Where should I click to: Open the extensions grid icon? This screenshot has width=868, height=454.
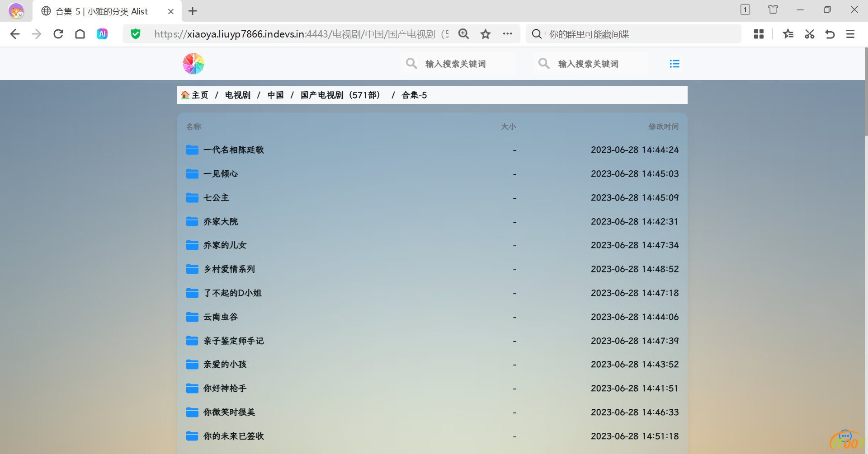(x=759, y=34)
